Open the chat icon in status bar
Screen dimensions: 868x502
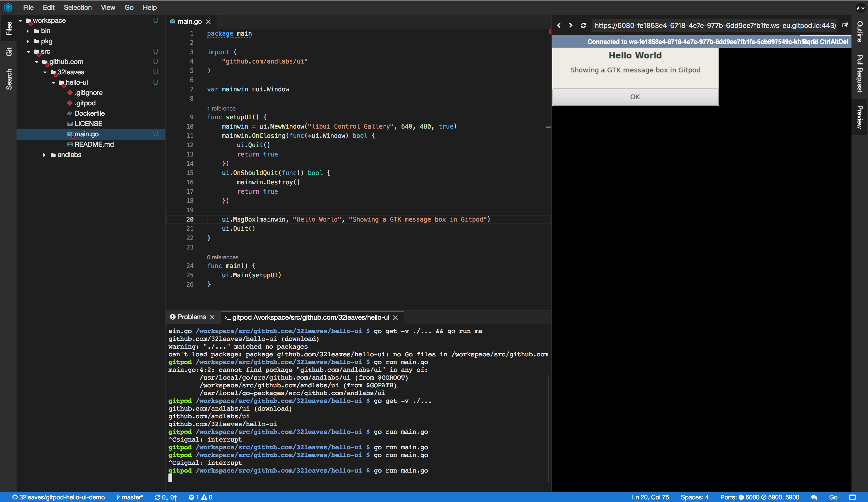click(x=814, y=497)
